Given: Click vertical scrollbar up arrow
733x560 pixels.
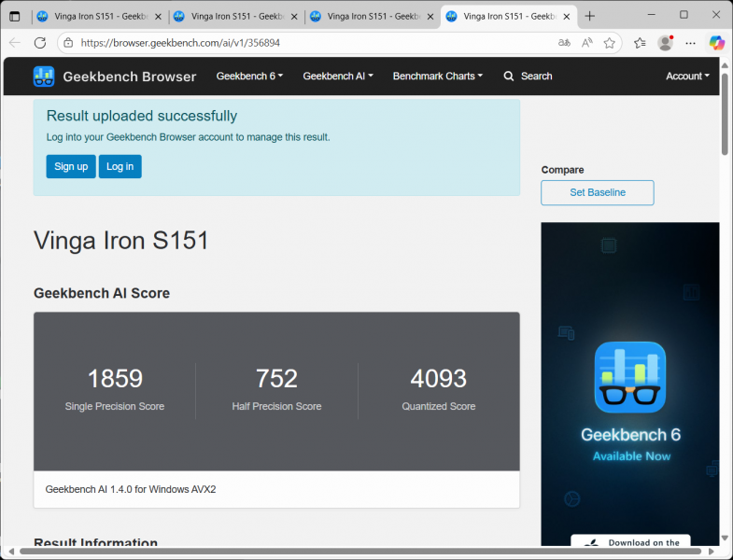Looking at the screenshot, I should coord(725,65).
